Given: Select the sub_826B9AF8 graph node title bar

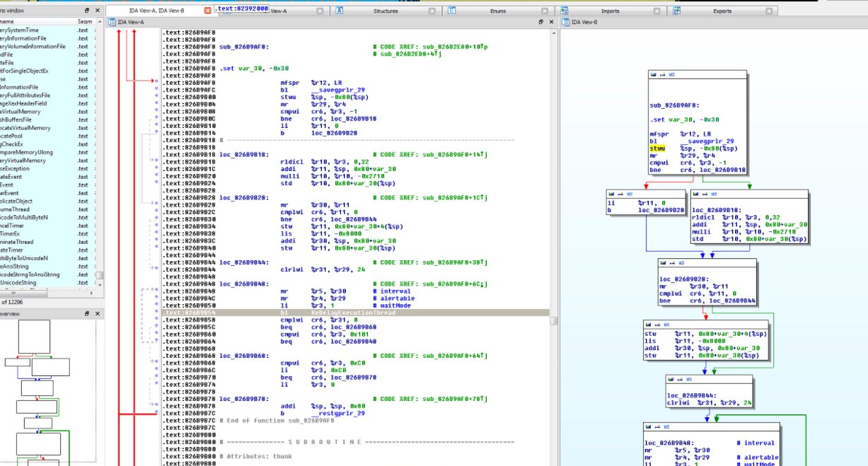Looking at the screenshot, I should pos(698,74).
